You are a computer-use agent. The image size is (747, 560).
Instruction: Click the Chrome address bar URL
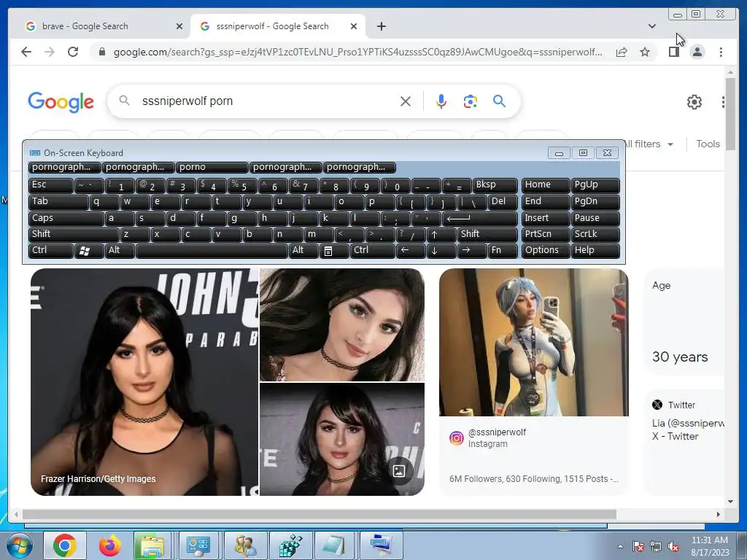coord(357,52)
